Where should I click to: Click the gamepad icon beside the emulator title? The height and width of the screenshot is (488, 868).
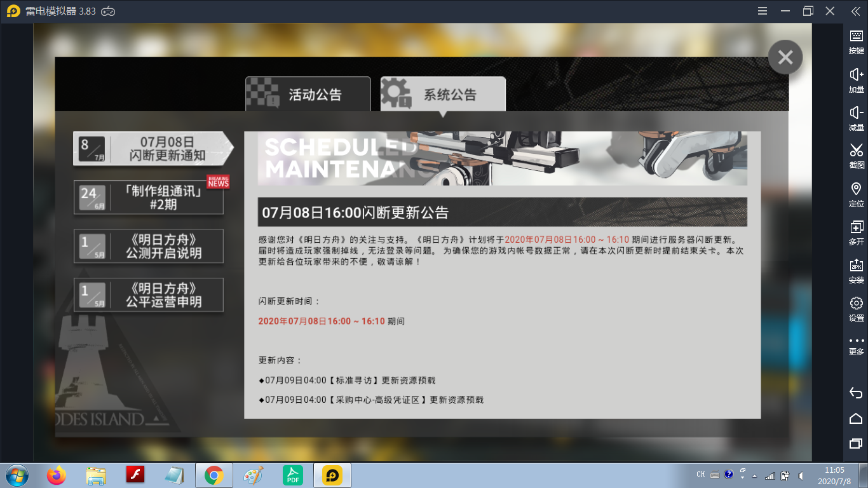[109, 11]
